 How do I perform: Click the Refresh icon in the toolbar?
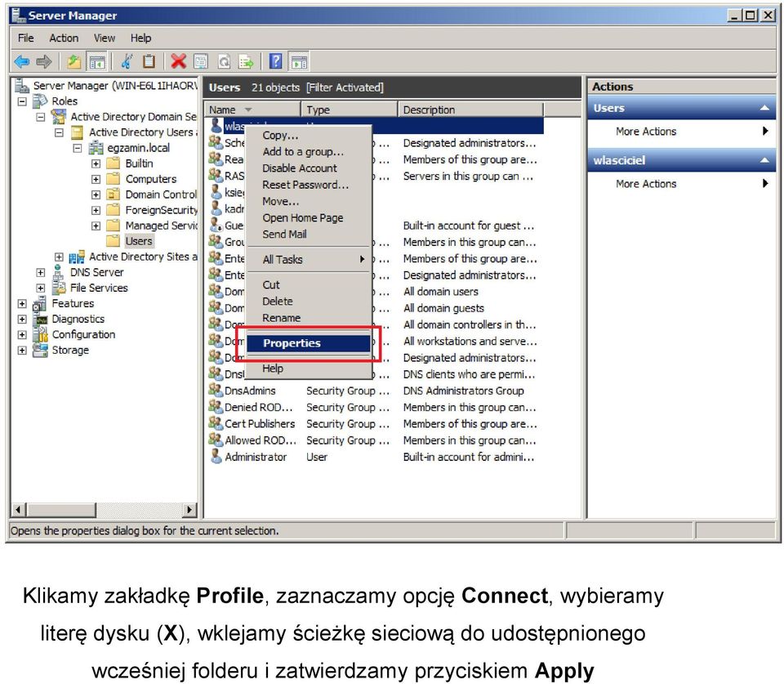(x=224, y=61)
